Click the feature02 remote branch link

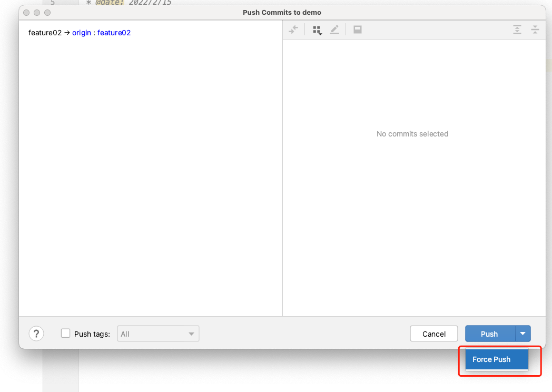114,33
